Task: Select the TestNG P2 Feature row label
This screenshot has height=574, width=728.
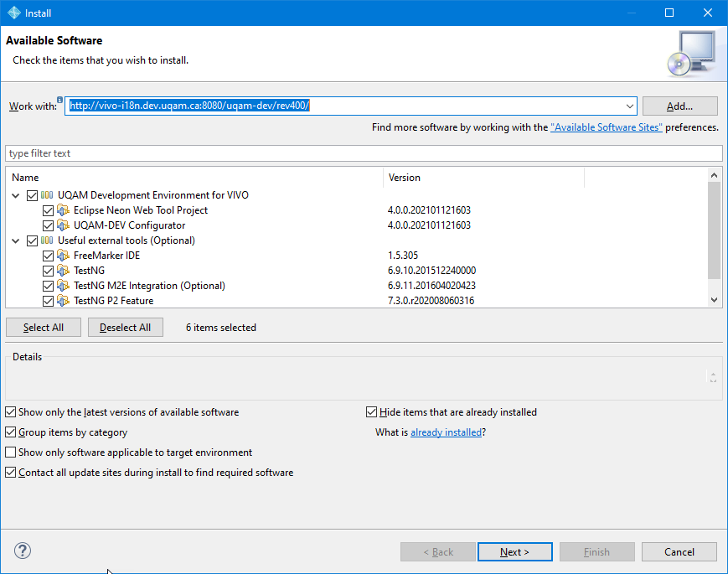Action: tap(114, 301)
